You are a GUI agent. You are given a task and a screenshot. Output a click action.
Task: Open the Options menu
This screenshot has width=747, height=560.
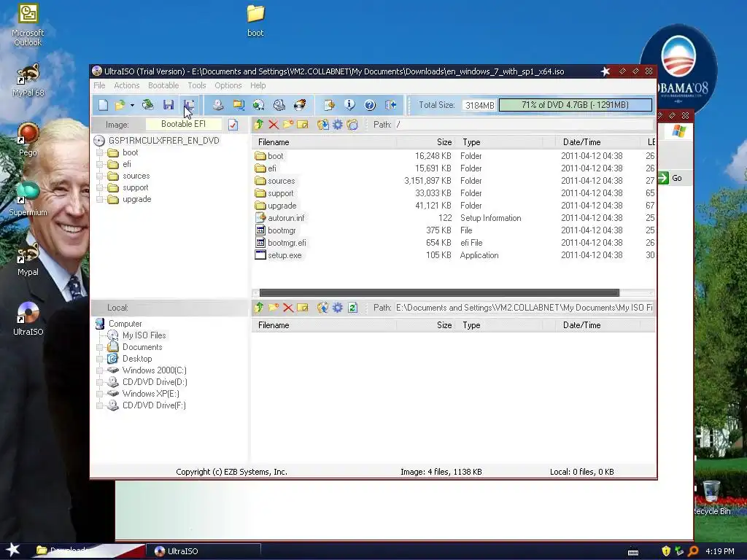click(x=228, y=85)
